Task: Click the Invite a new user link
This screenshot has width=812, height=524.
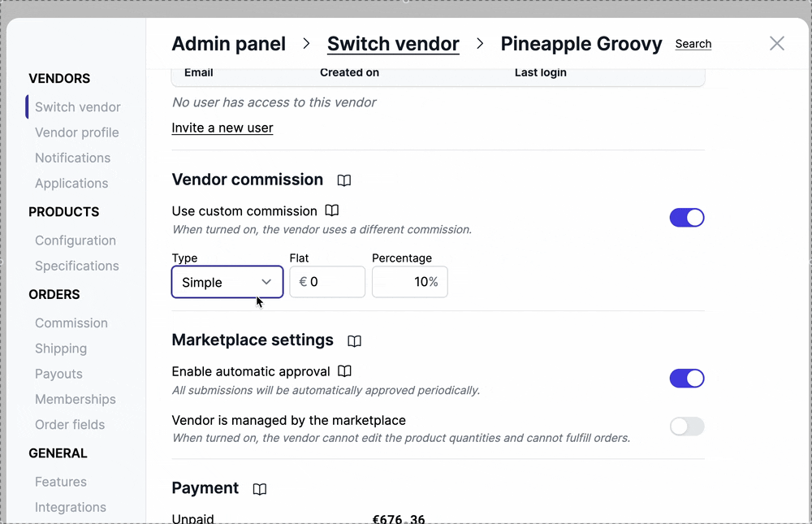Action: click(x=222, y=128)
